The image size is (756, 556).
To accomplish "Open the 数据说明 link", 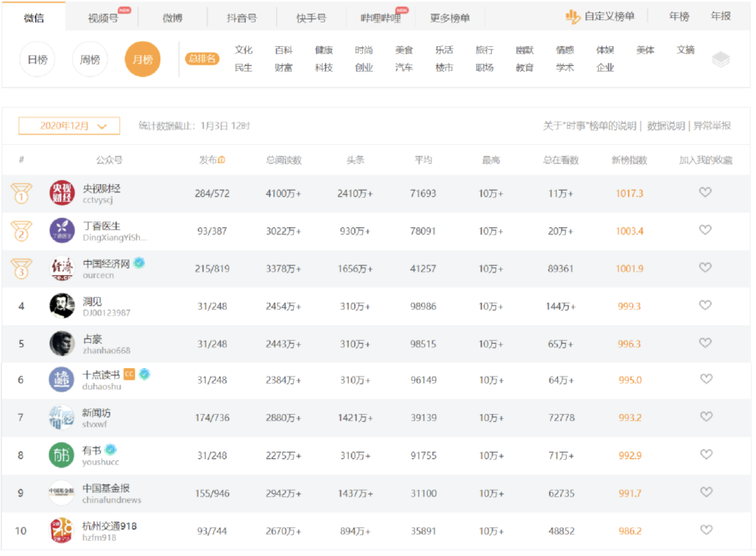I will tap(666, 126).
